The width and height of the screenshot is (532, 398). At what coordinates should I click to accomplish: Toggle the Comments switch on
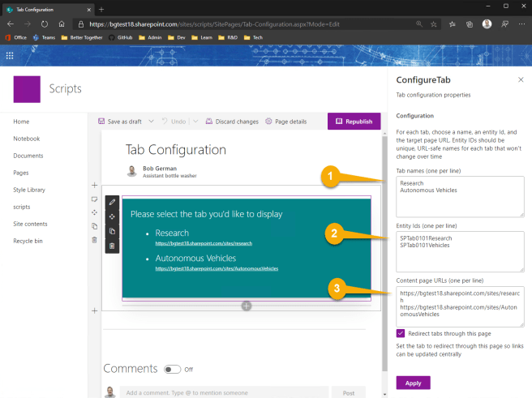click(172, 369)
